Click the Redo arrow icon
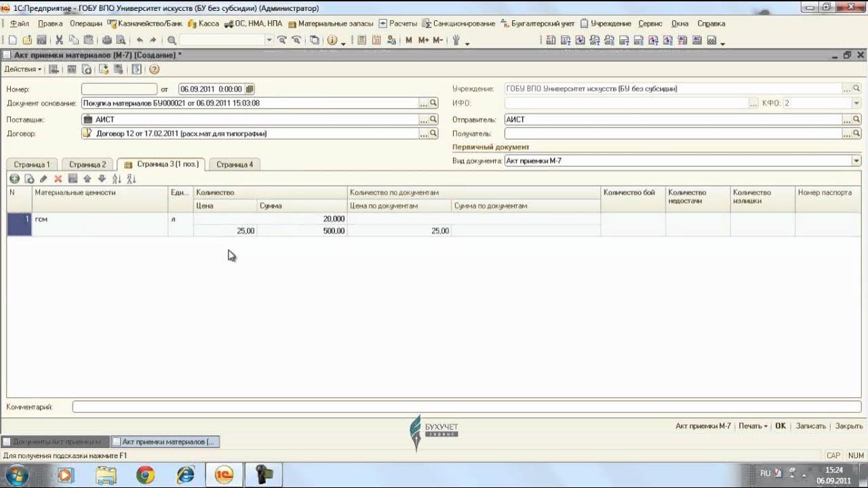 tap(153, 41)
